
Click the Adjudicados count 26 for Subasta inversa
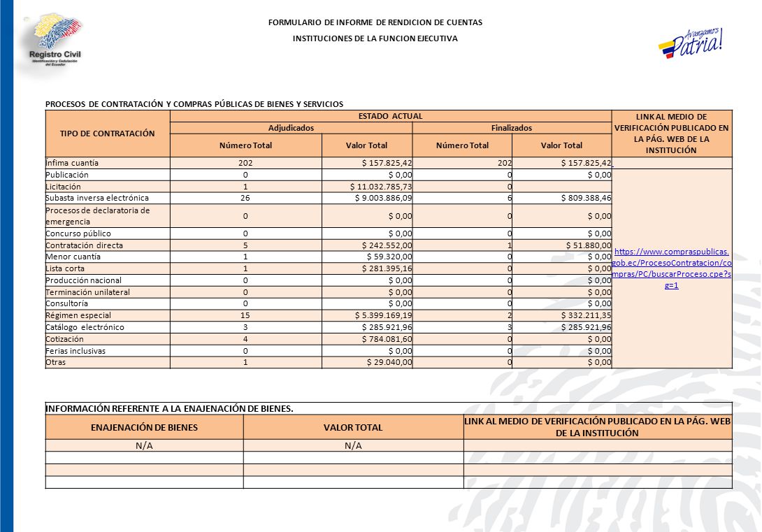coord(245,198)
